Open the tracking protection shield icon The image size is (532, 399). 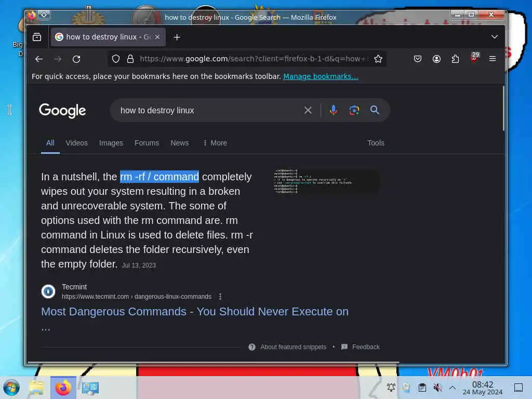pos(116,59)
